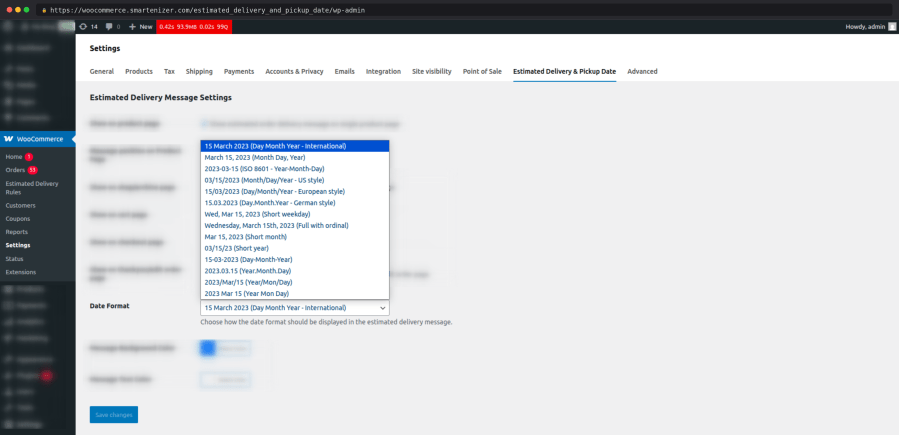Viewport: 899px width, 435px height.
Task: Choose Wed, Mar 15, 2023 Short weekday option
Action: (295, 214)
